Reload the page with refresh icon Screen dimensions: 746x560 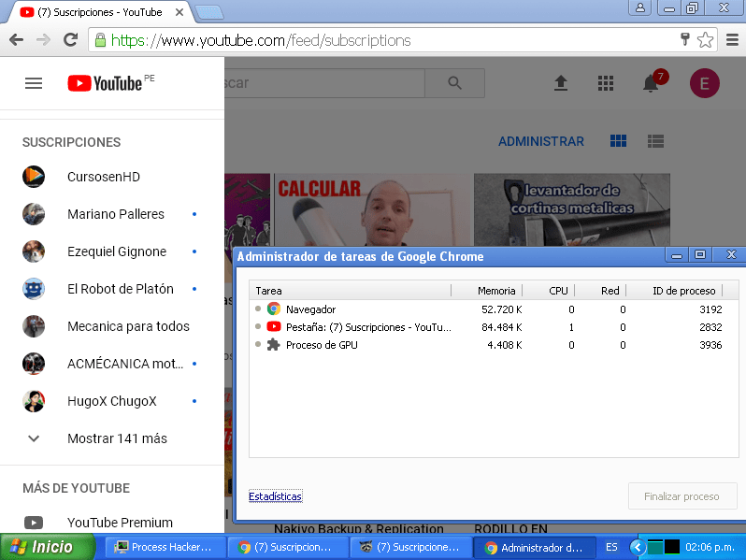point(71,40)
